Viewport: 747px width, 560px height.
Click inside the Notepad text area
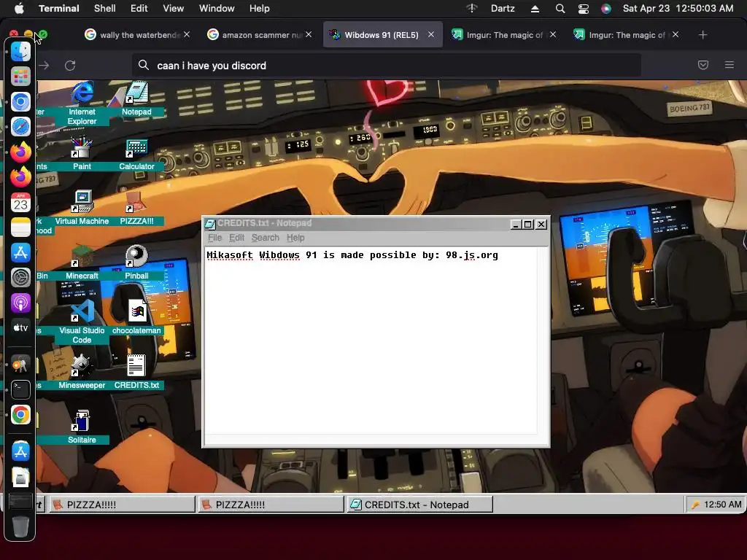(x=371, y=341)
